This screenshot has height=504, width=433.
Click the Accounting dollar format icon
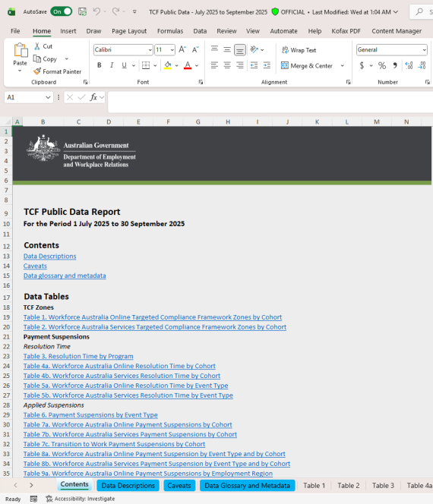click(362, 65)
